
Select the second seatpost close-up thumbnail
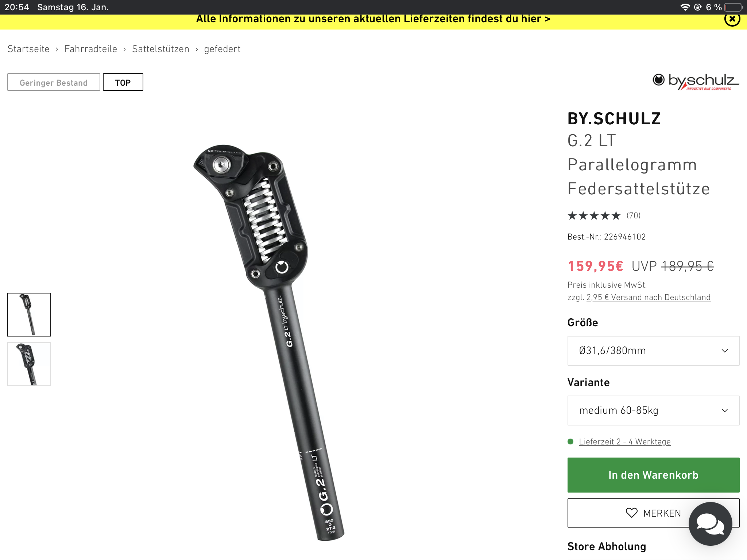tap(29, 364)
